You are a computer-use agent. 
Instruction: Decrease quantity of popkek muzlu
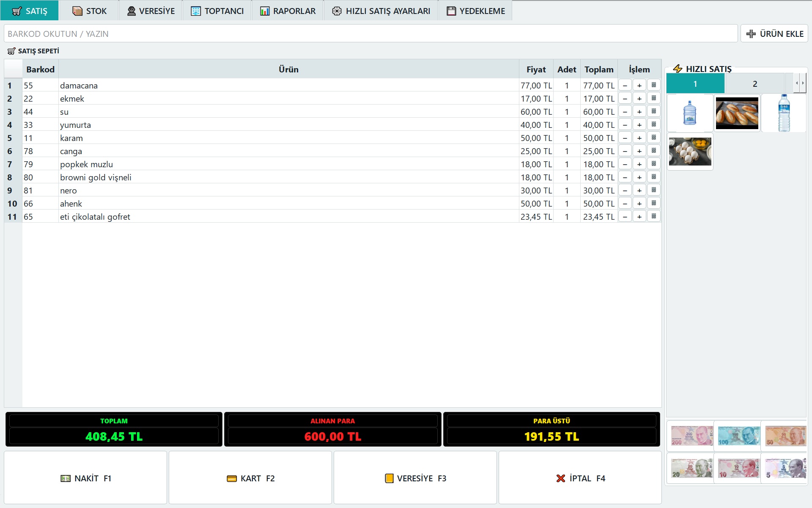point(625,164)
